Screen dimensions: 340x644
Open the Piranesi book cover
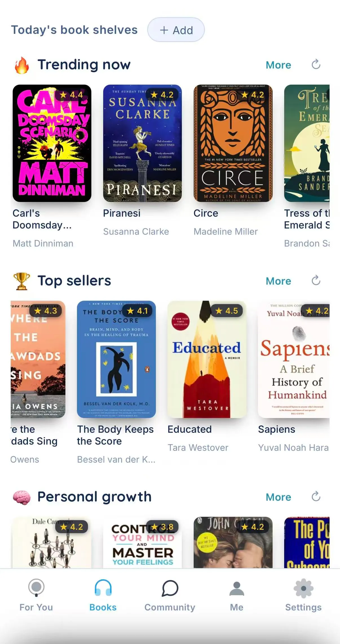(x=142, y=143)
